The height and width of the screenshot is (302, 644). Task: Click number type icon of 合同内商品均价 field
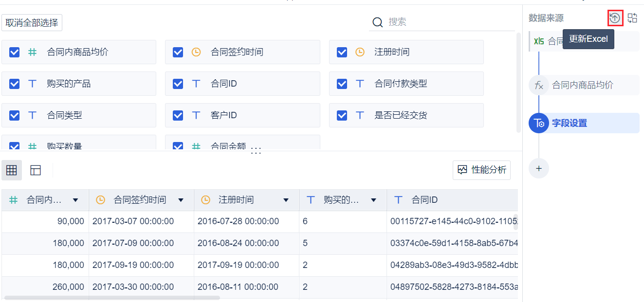32,52
